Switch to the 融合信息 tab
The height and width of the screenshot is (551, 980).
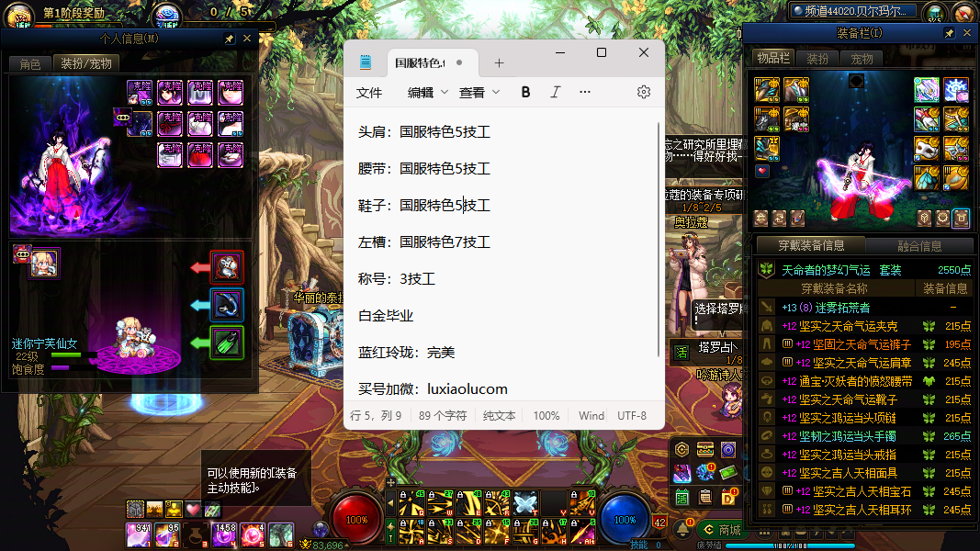(918, 246)
